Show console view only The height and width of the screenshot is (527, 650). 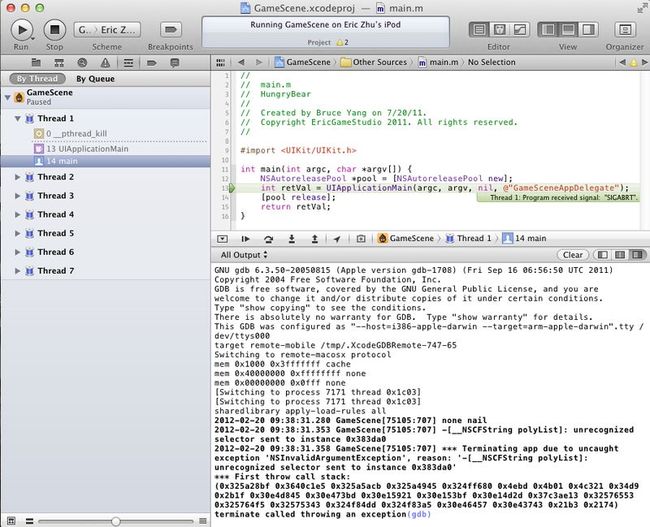pos(637,255)
